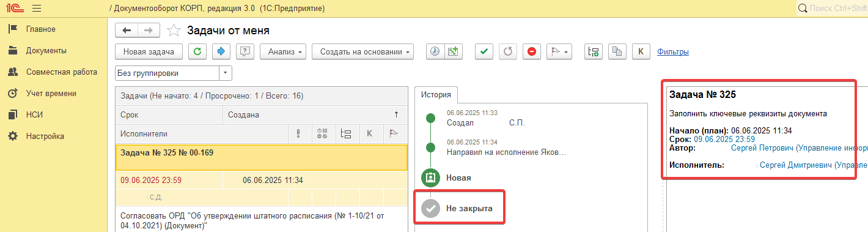
Task: Click the Не закрыта grey checkmark icon
Action: [430, 209]
